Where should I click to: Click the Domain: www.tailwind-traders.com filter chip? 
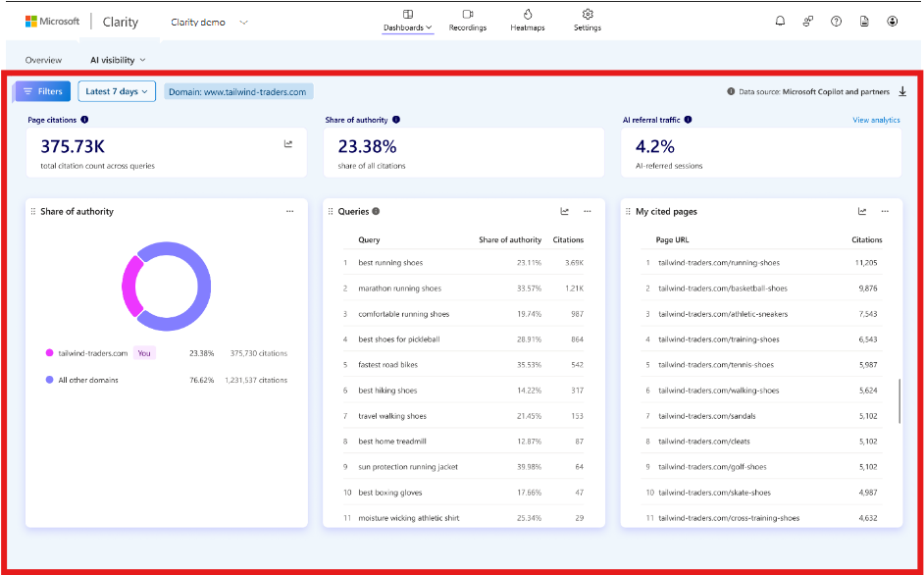tap(238, 92)
